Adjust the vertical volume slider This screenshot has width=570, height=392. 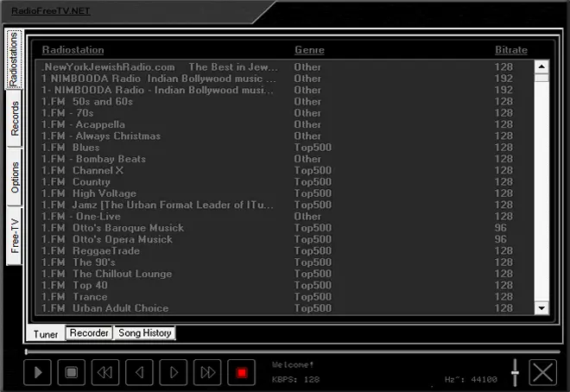point(515,373)
